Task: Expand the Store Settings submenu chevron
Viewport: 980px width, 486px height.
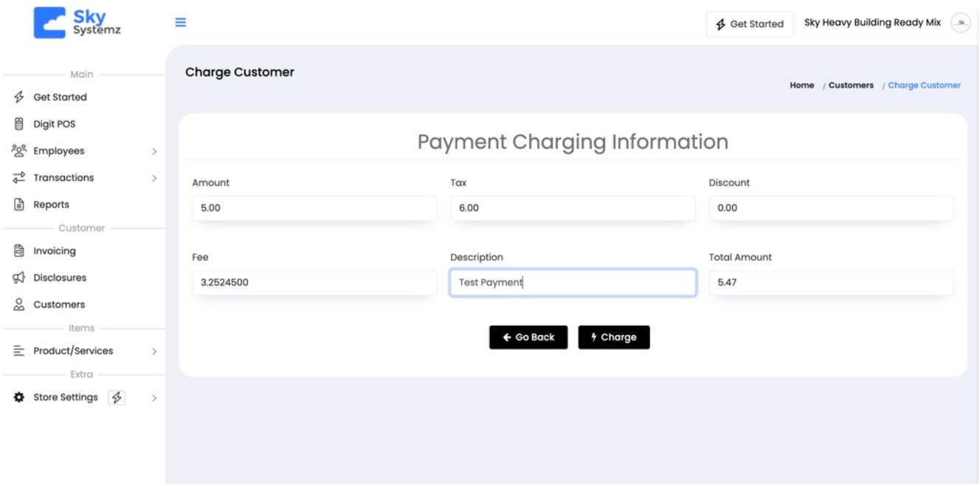Action: coord(154,398)
